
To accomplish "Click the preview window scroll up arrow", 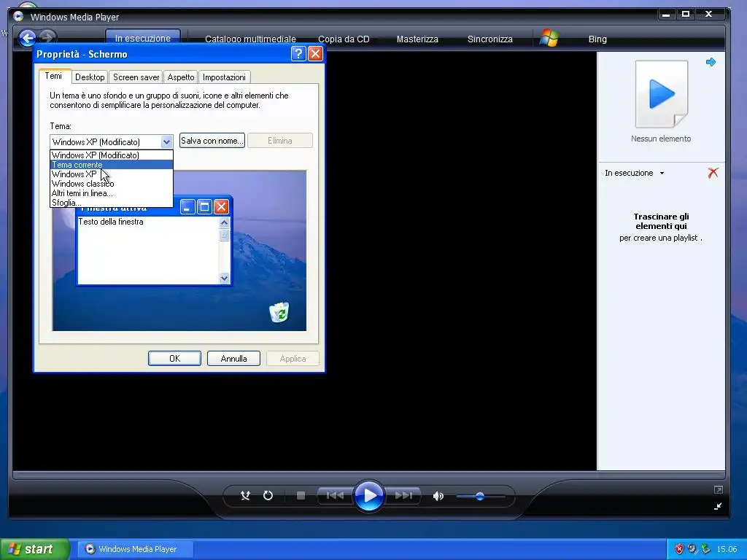I will 225,222.
